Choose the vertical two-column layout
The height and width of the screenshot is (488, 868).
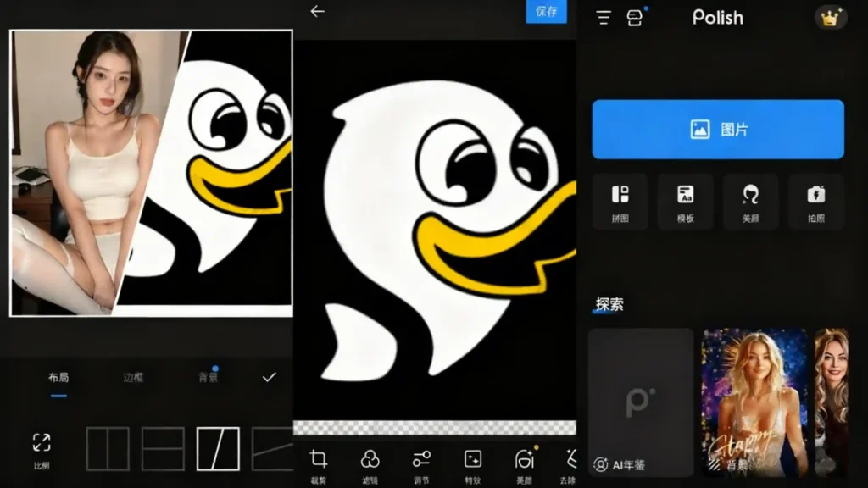(x=108, y=449)
